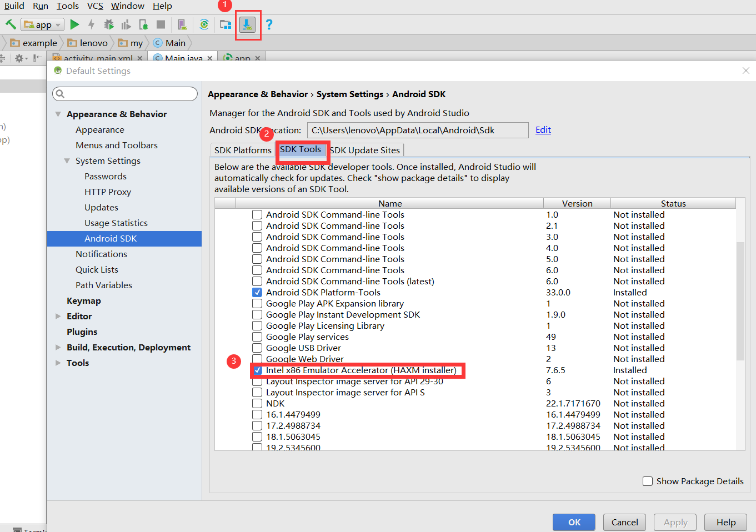Select Updates in settings tree
Screen dimensions: 756x532
coord(101,207)
